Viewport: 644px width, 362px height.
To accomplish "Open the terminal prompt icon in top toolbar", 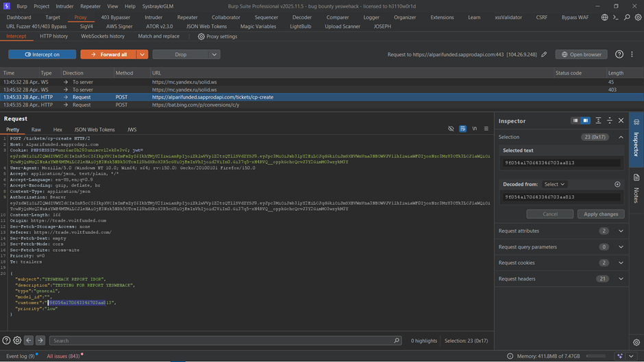I will click(x=616, y=17).
